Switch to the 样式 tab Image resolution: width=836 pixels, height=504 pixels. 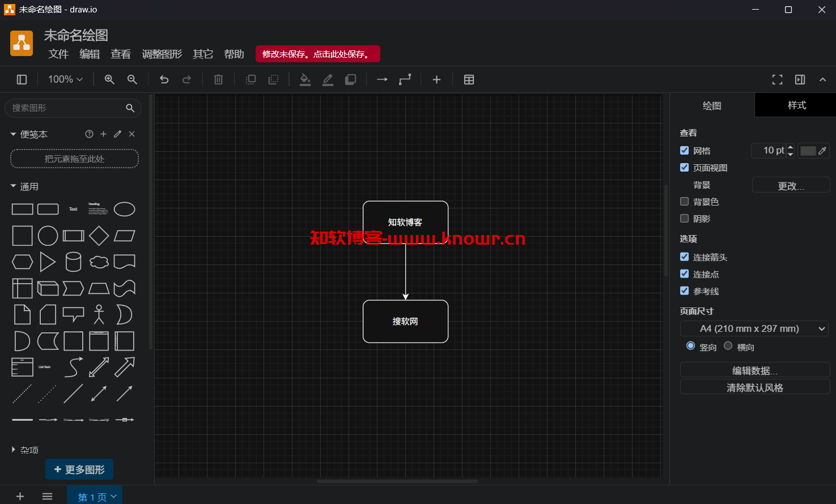pyautogui.click(x=796, y=105)
